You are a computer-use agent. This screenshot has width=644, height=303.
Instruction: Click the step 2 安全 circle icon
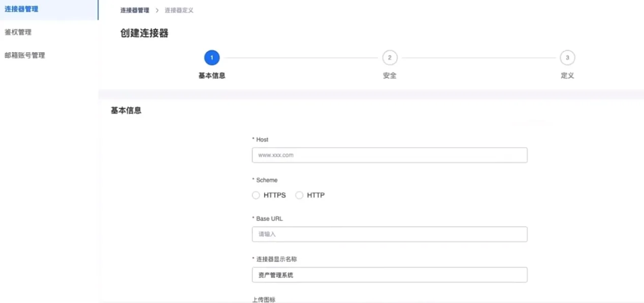pos(390,57)
